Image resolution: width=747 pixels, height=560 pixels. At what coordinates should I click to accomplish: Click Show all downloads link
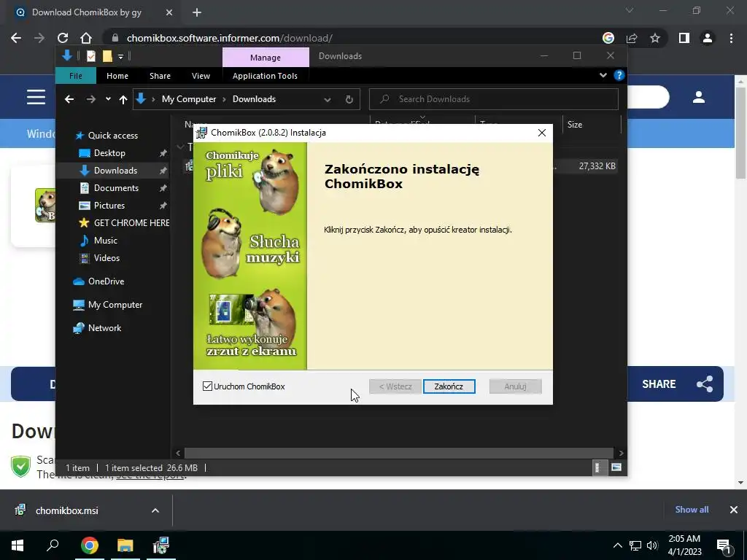tap(692, 510)
